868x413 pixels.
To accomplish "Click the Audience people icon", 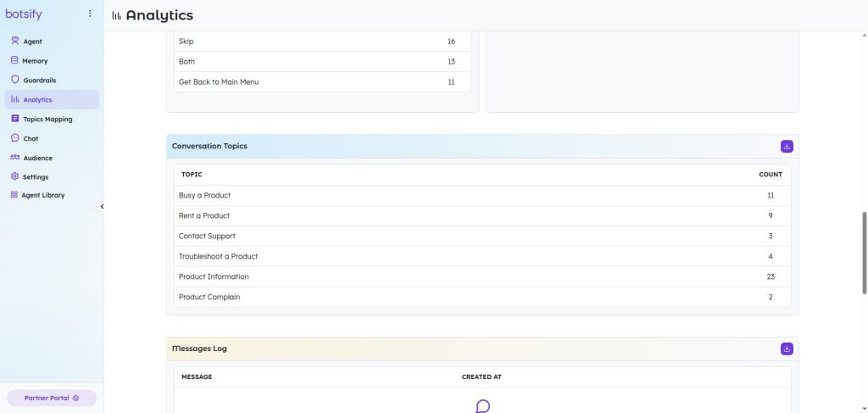I will click(x=15, y=157).
